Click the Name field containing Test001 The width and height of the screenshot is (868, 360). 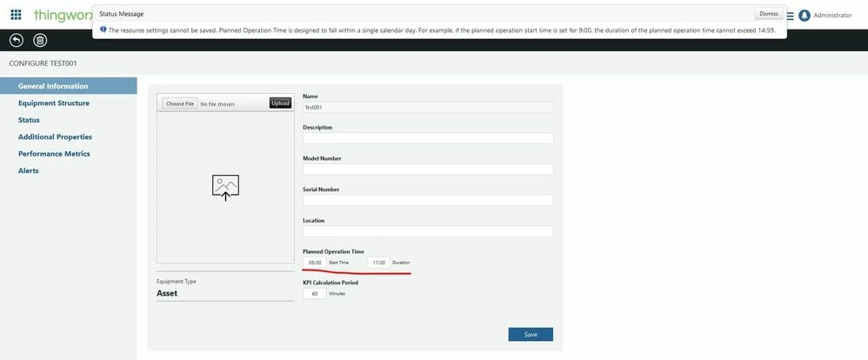tap(428, 108)
